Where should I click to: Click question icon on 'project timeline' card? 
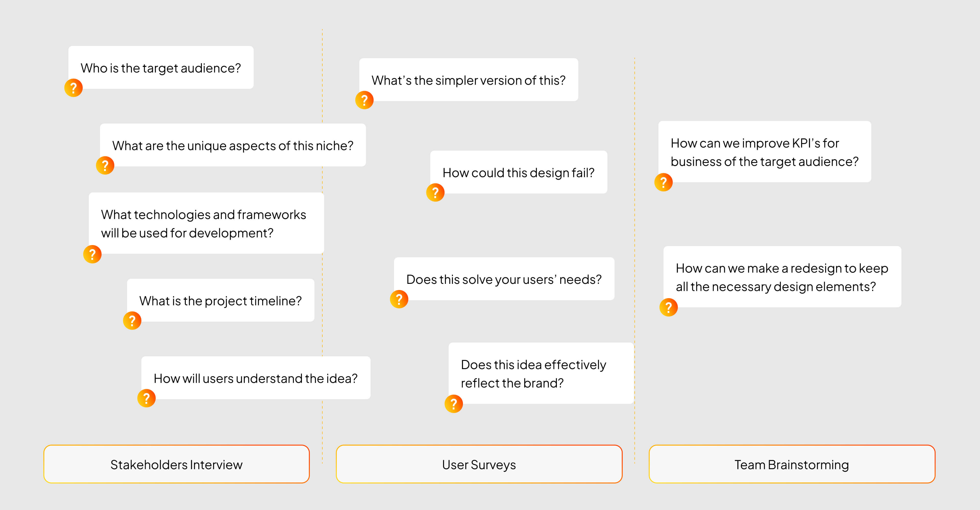(x=132, y=321)
